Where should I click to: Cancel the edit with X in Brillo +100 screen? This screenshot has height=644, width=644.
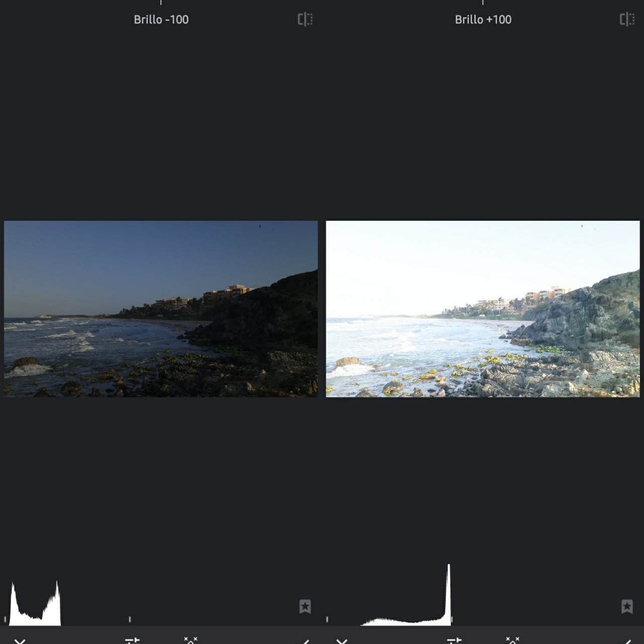pos(342,641)
